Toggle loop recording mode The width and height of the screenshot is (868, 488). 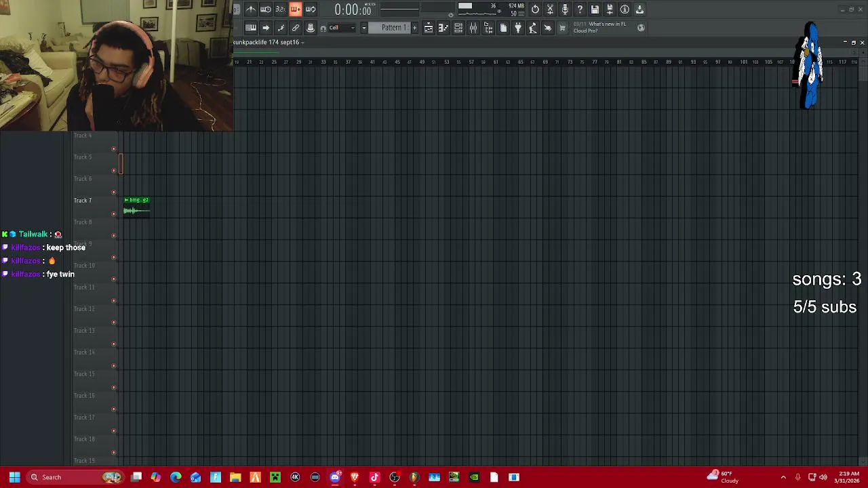[x=311, y=9]
